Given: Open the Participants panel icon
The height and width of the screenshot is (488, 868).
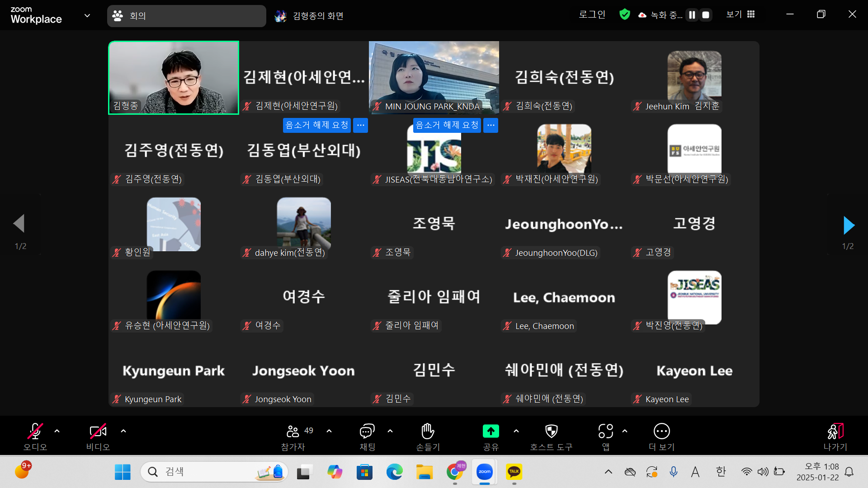Looking at the screenshot, I should [x=293, y=432].
